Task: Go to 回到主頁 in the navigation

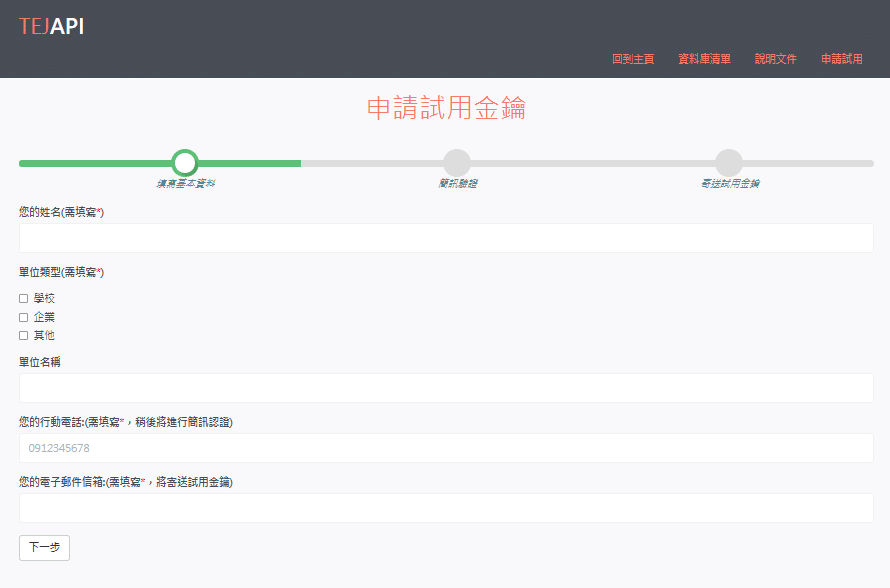Action: point(633,59)
